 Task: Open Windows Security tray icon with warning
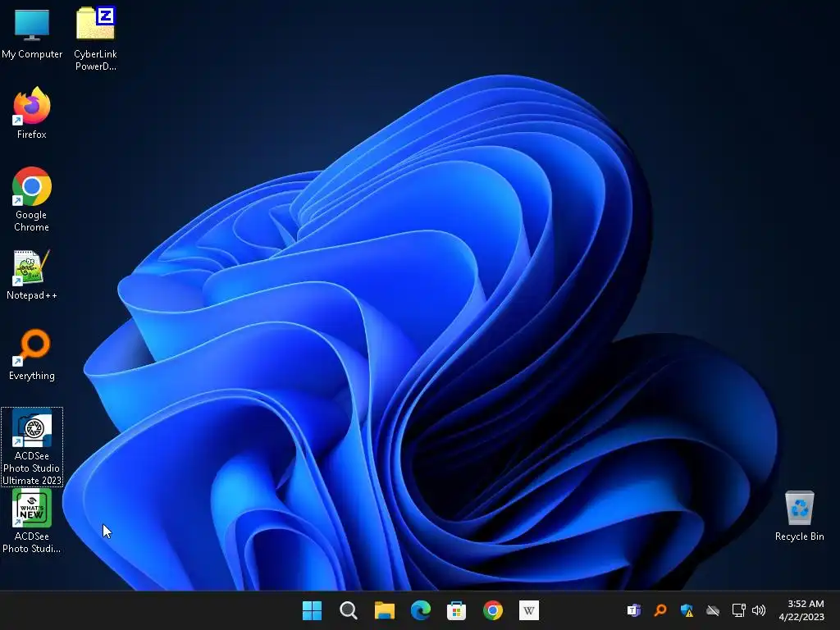click(x=687, y=610)
